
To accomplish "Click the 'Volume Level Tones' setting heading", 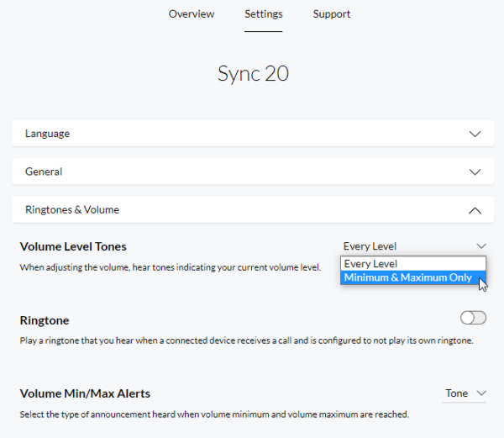I will point(73,246).
